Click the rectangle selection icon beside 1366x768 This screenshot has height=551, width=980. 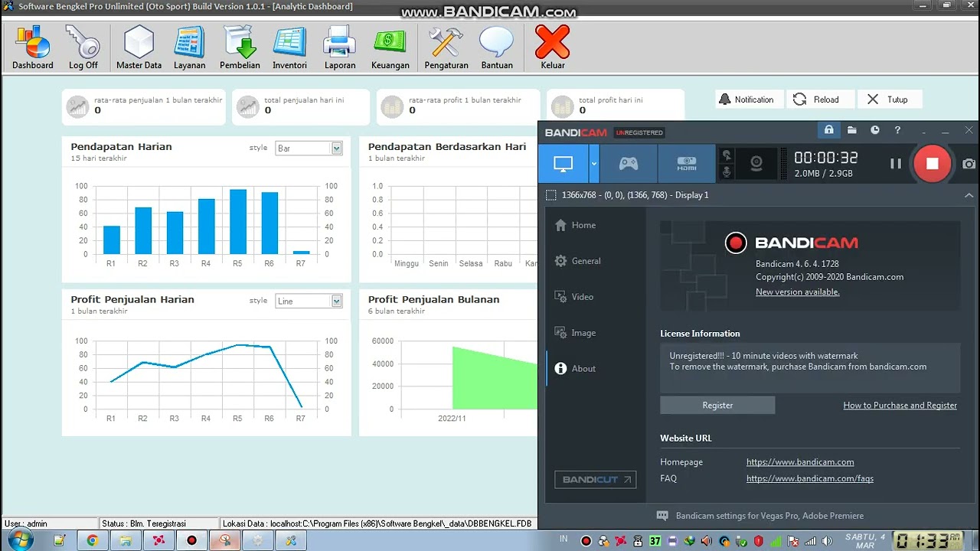(x=550, y=195)
